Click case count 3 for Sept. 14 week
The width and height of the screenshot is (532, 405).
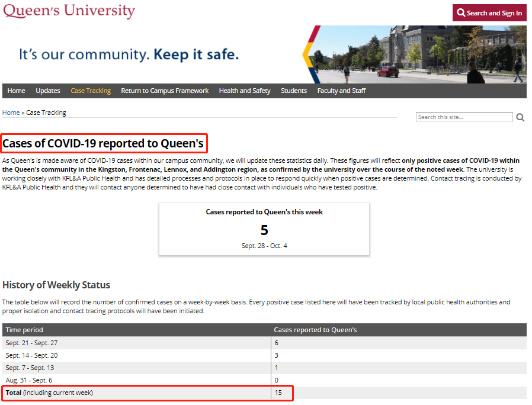point(277,355)
